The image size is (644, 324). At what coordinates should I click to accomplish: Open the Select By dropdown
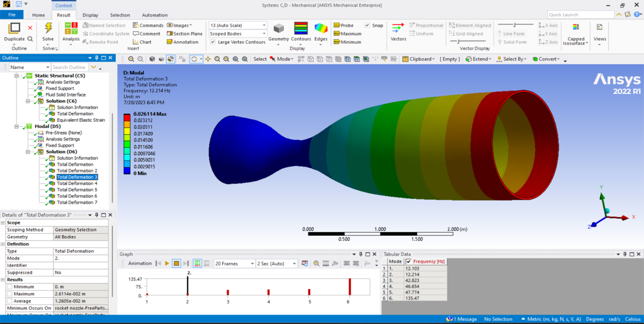[x=511, y=59]
